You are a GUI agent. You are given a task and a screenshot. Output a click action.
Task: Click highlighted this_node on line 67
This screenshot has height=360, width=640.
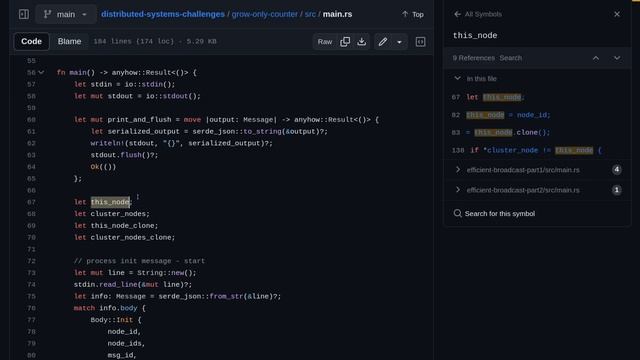pyautogui.click(x=110, y=202)
